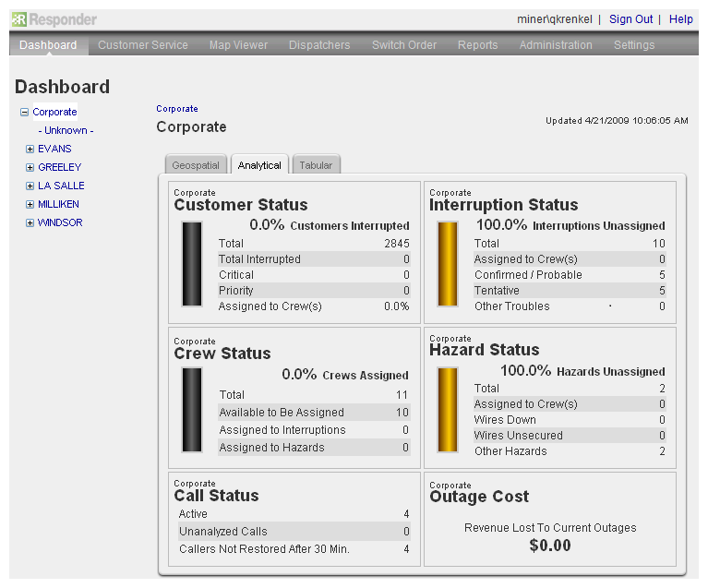Select the MILLIKEN region link
This screenshot has height=588, width=708.
pyautogui.click(x=59, y=205)
